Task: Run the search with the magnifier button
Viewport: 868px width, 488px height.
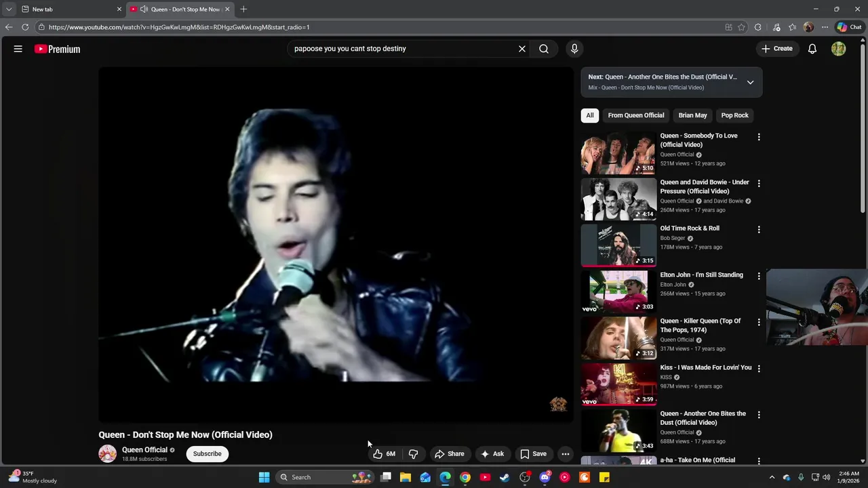Action: point(544,49)
